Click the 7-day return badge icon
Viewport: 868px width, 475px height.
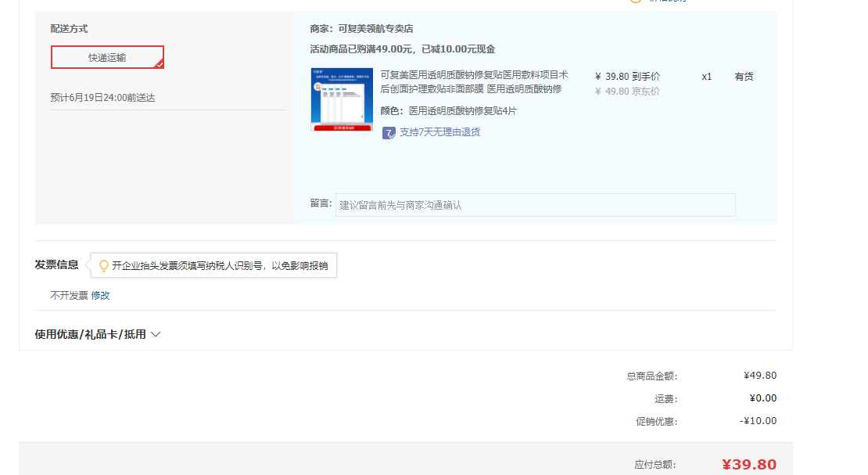coord(389,133)
